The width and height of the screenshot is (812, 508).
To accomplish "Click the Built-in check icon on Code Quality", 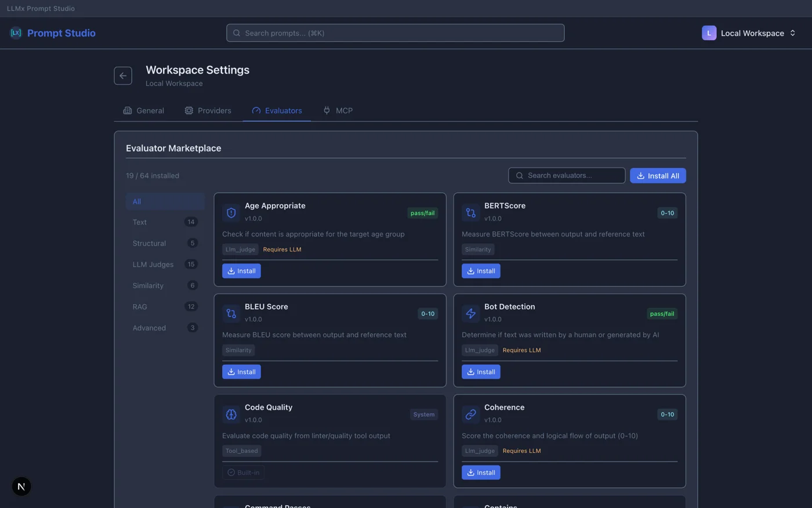I will pos(232,473).
